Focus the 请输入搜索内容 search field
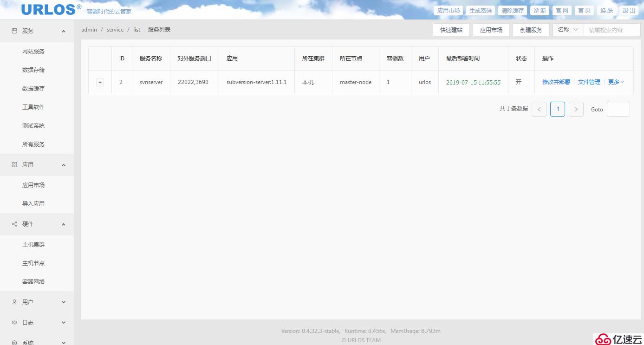The height and width of the screenshot is (345, 644). coord(612,30)
